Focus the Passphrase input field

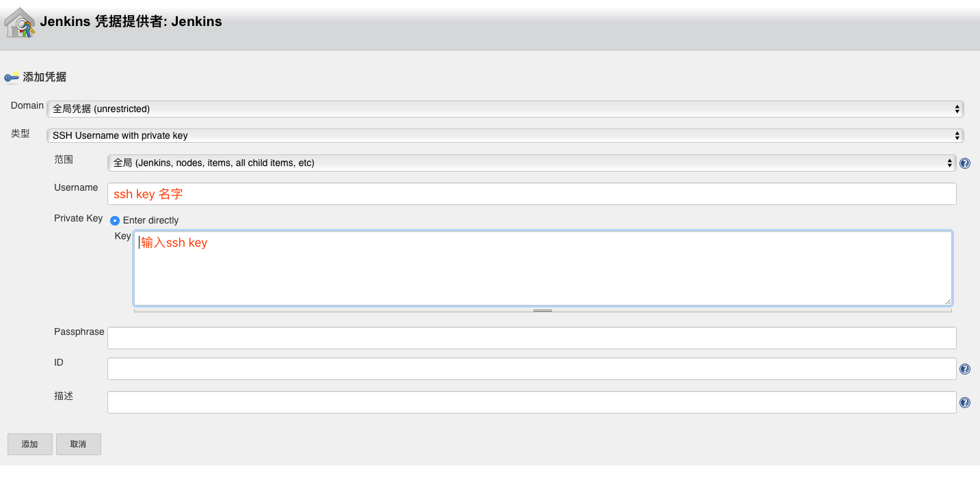click(x=532, y=338)
